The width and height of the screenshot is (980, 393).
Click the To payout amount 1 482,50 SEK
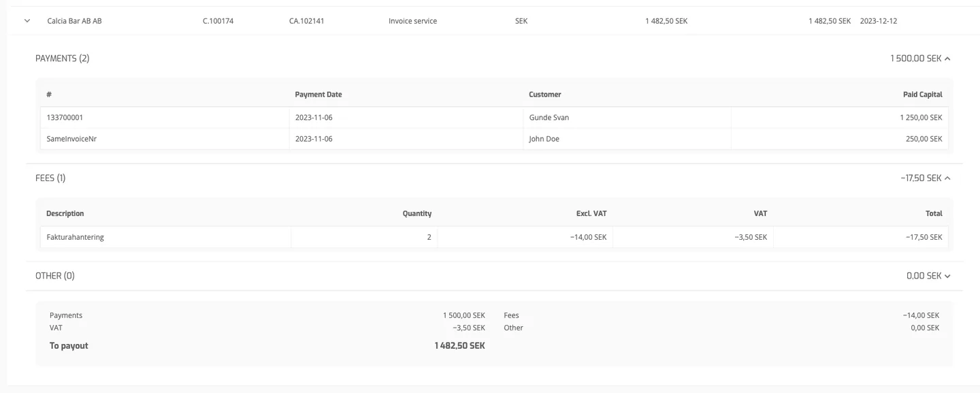click(x=460, y=346)
